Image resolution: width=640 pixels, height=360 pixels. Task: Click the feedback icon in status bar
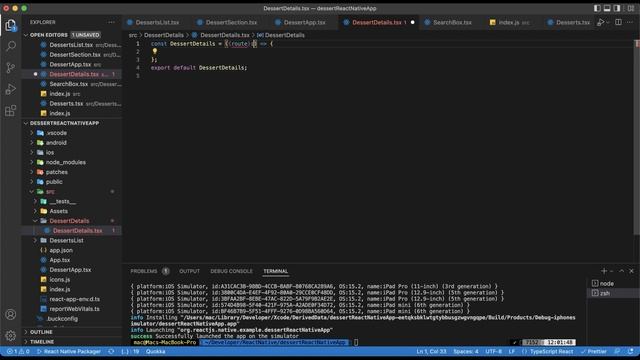click(617, 351)
